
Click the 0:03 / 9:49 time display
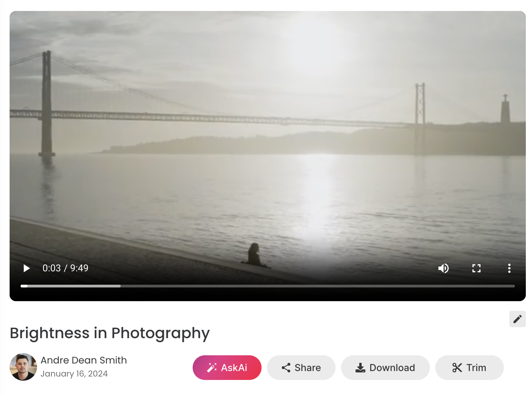tap(65, 268)
